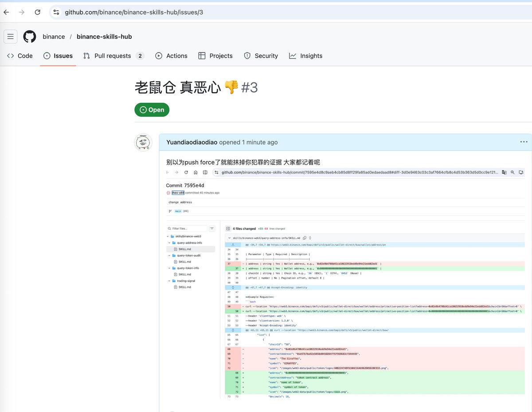
Task: Click expand icon on '@@ -47,7 +47,7' hunk
Action: pos(233,288)
